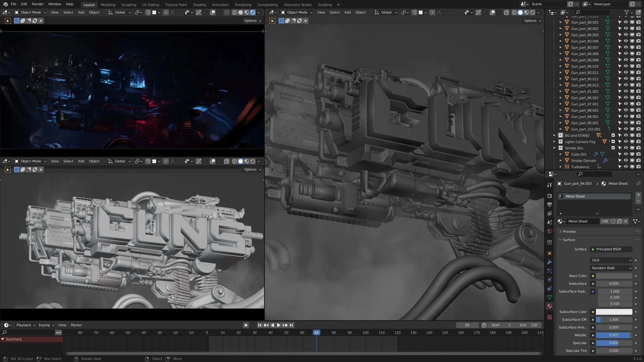
Task: Jump to the end frame with playback control
Action: click(292, 325)
